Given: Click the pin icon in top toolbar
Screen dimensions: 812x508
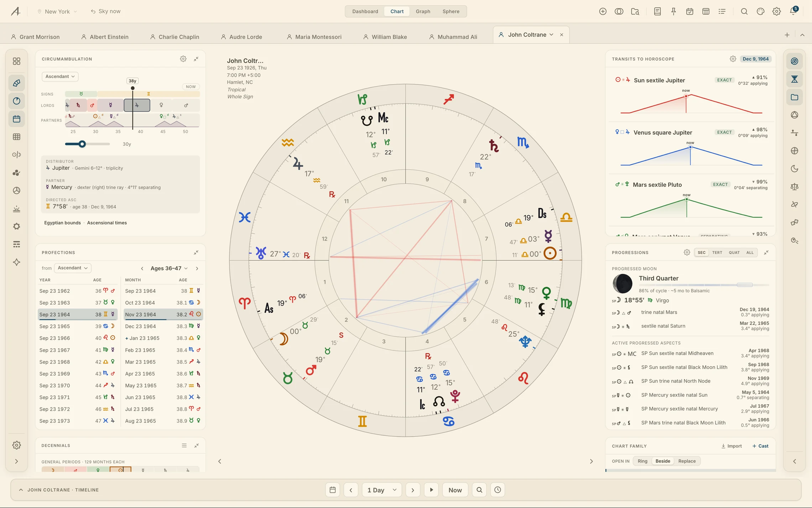Looking at the screenshot, I should pyautogui.click(x=673, y=11).
